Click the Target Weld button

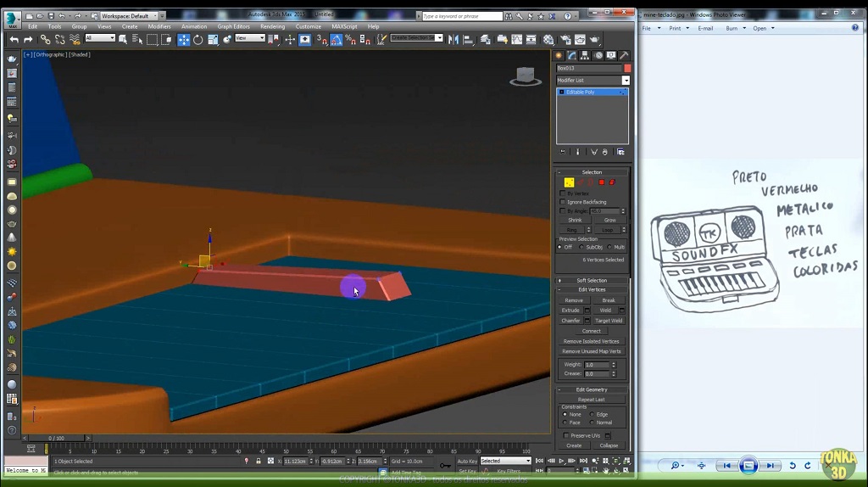pyautogui.click(x=609, y=321)
